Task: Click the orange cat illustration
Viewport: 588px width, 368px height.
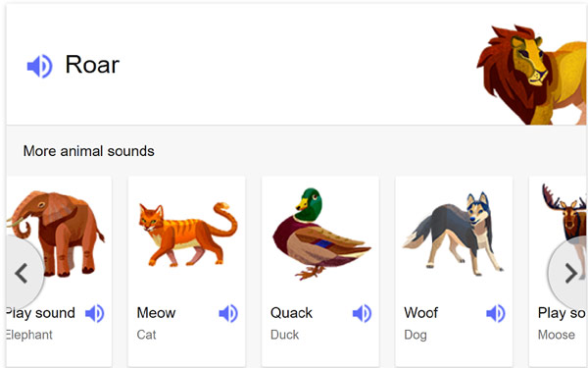Action: pos(188,235)
